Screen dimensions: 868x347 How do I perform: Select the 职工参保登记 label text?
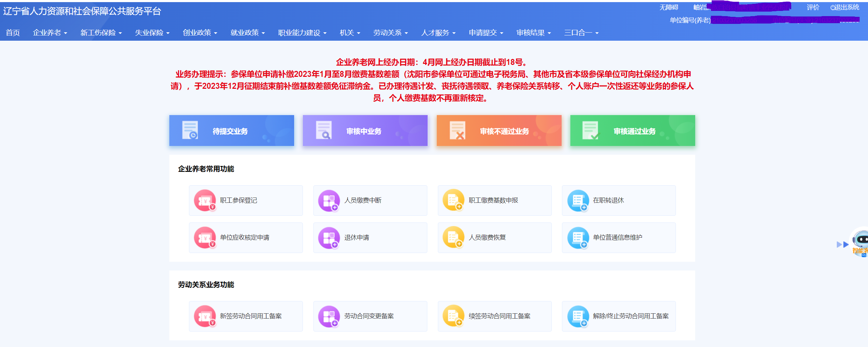238,200
